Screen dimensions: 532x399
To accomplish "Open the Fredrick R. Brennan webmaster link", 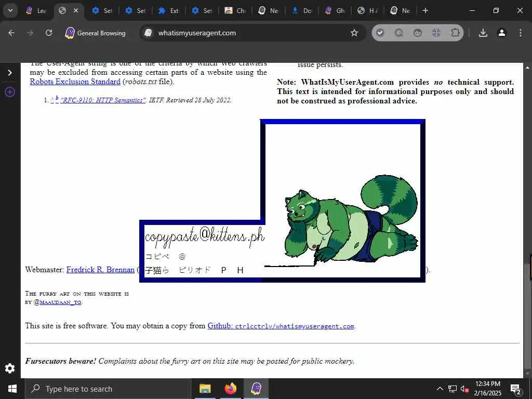I will (100, 270).
